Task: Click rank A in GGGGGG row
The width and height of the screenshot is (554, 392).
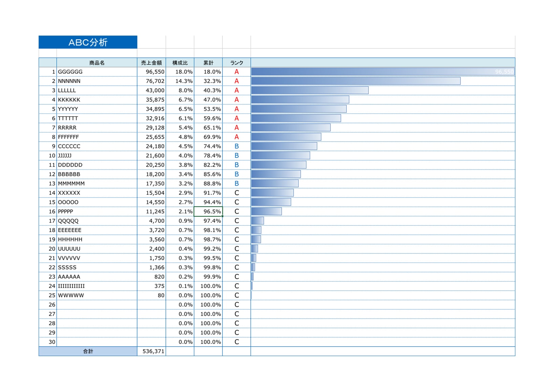Action: 237,72
